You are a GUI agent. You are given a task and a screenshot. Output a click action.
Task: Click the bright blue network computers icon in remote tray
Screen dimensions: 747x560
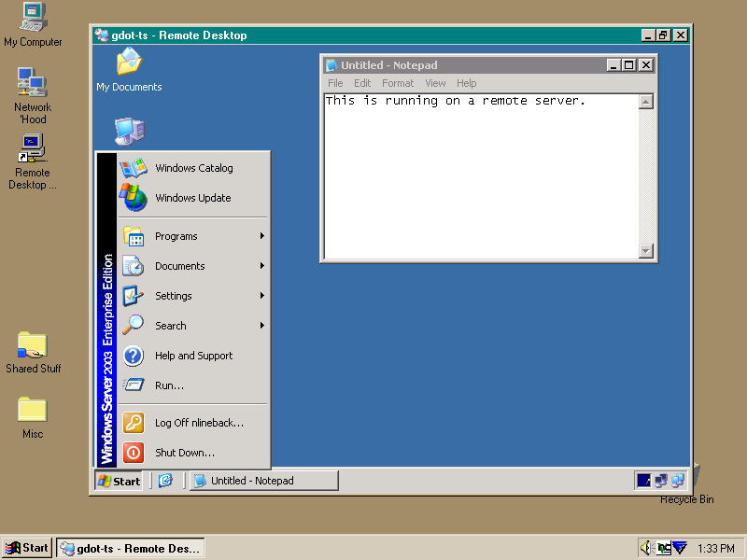click(678, 481)
